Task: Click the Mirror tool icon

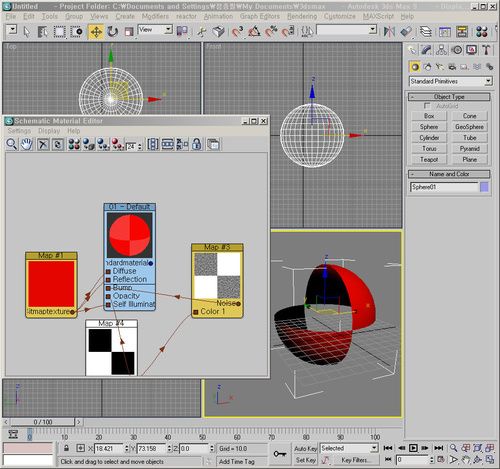Action: pos(389,32)
